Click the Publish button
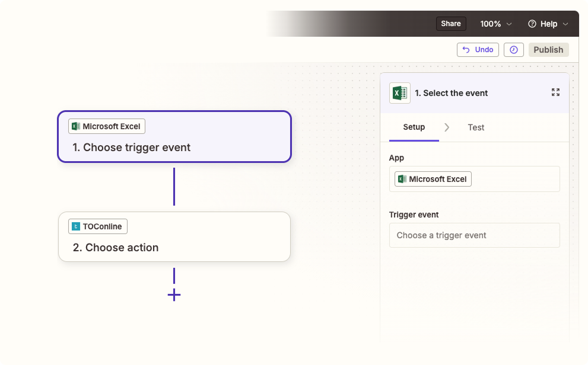 coord(549,50)
